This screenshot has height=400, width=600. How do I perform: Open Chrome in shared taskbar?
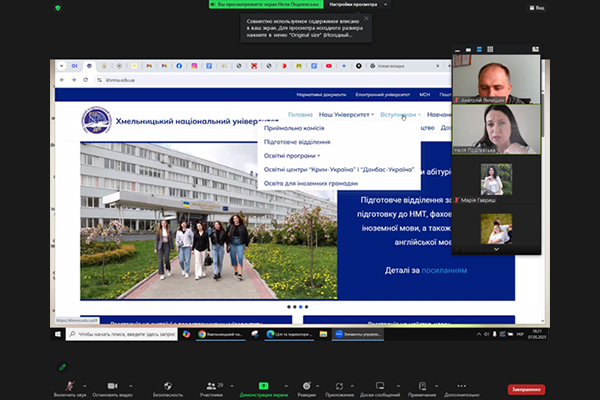pyautogui.click(x=220, y=334)
